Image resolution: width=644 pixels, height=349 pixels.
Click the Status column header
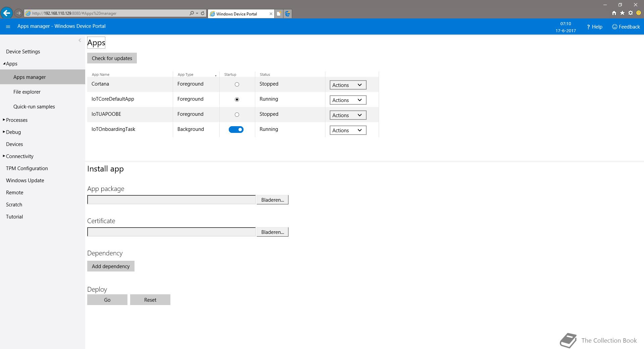tap(265, 74)
